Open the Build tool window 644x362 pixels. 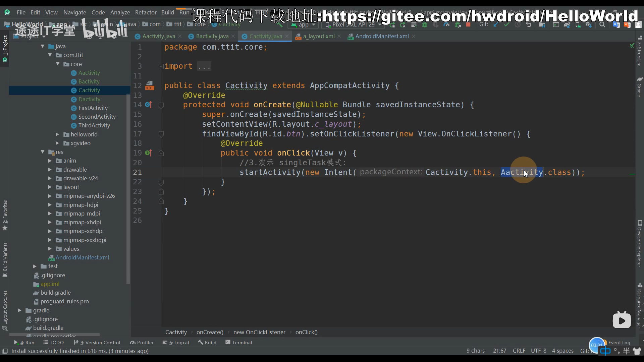click(x=207, y=343)
